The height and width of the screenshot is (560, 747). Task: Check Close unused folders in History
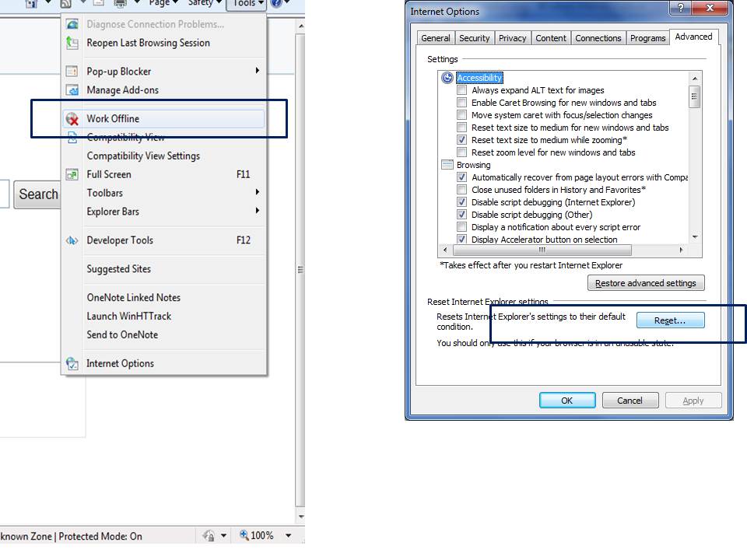pos(461,190)
